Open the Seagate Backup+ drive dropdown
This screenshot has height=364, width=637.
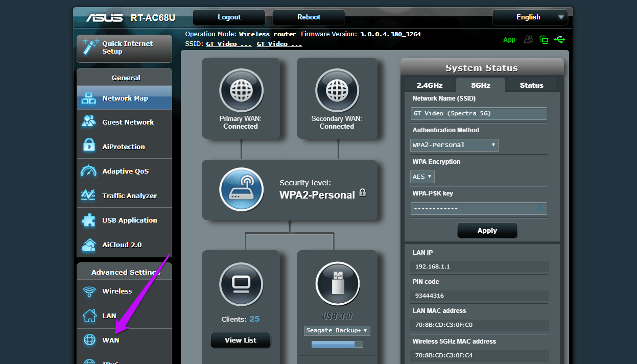[337, 330]
